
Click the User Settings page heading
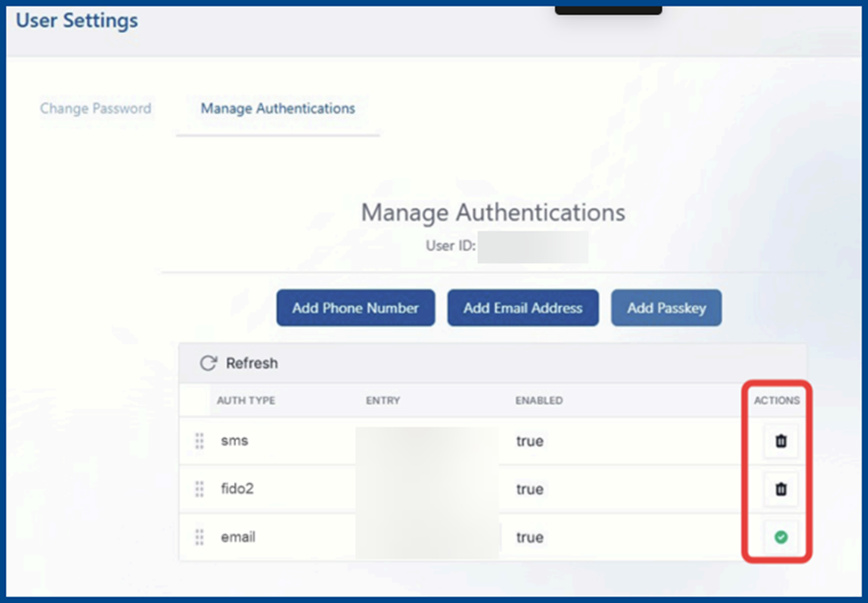coord(77,20)
